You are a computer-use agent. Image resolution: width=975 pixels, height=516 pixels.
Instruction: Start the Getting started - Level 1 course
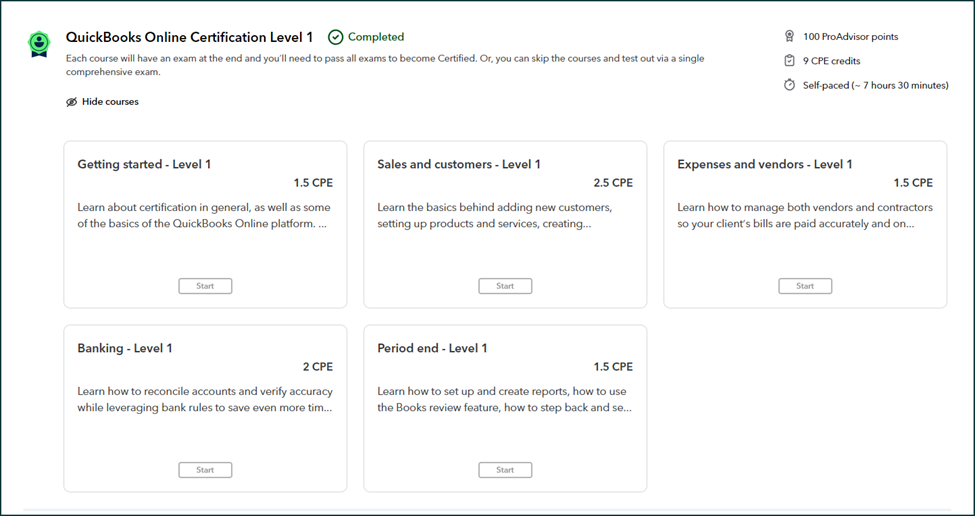(205, 286)
